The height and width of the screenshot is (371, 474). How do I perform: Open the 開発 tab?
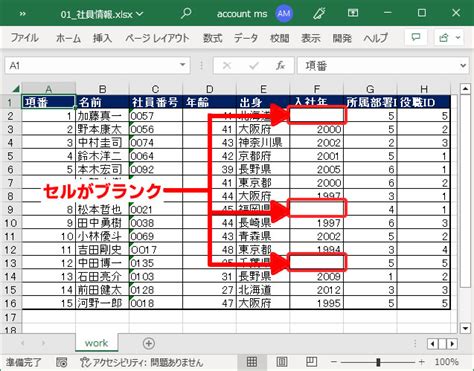point(342,38)
